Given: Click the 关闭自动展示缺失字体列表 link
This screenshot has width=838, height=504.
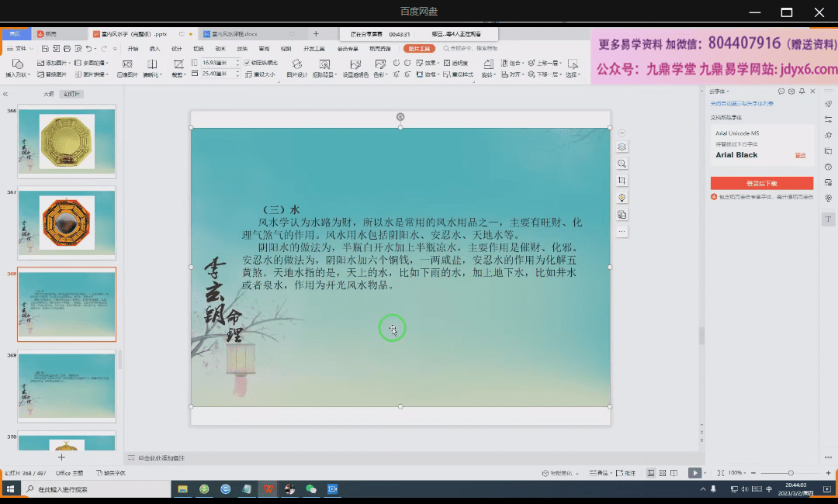Looking at the screenshot, I should [x=741, y=103].
